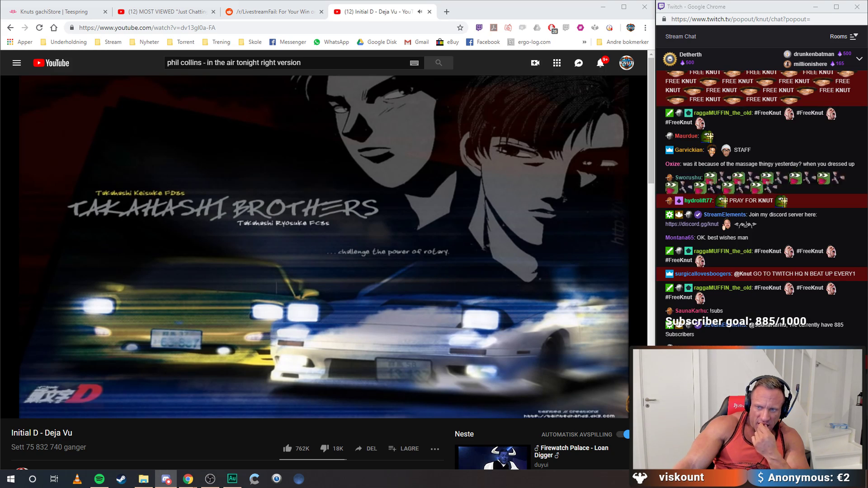Go forward in the Chrome browser
868x488 pixels.
point(24,28)
